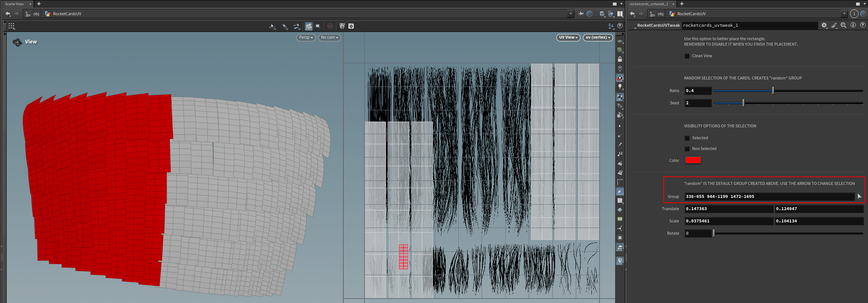Expand the parameter pane path dropdown
868x303 pixels.
[x=844, y=14]
